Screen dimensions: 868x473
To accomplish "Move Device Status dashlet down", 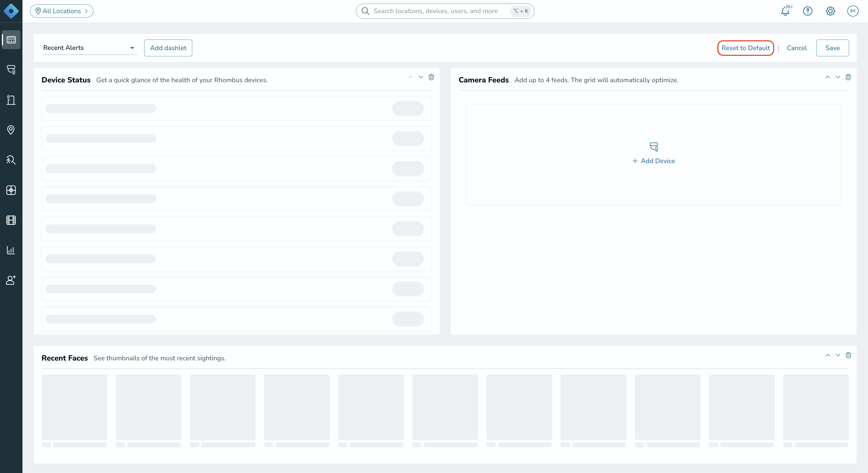I will pos(421,77).
